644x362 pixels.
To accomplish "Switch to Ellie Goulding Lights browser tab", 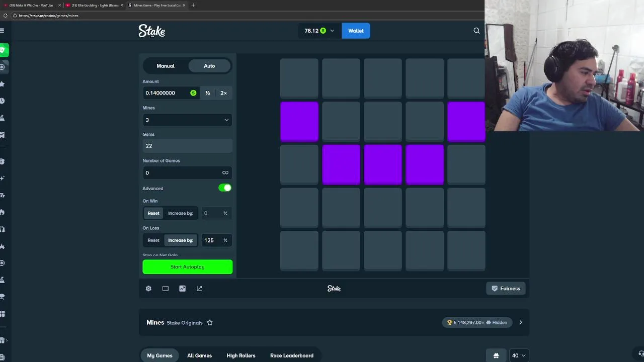I will [x=95, y=5].
